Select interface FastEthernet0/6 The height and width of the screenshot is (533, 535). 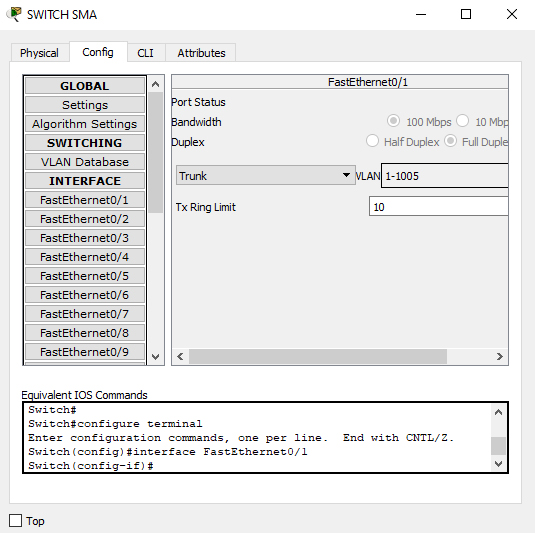[x=85, y=295]
